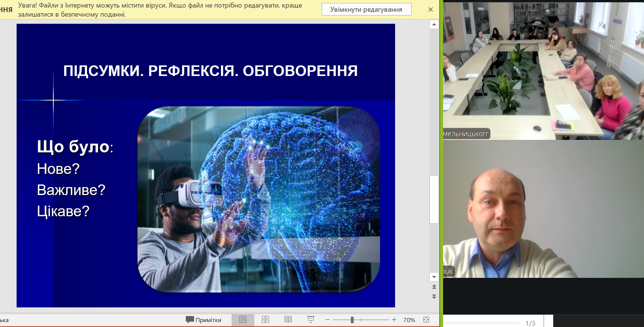Go to previous slide with double-up arrow
This screenshot has width=644, height=327.
click(434, 287)
